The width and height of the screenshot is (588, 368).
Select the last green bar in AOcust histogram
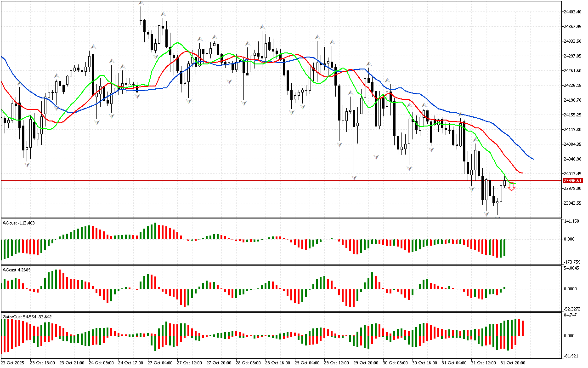[x=504, y=247]
